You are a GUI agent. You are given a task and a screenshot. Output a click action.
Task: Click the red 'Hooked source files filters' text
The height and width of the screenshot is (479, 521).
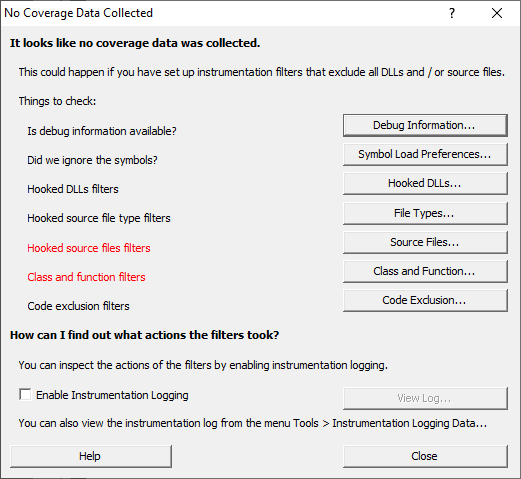89,248
